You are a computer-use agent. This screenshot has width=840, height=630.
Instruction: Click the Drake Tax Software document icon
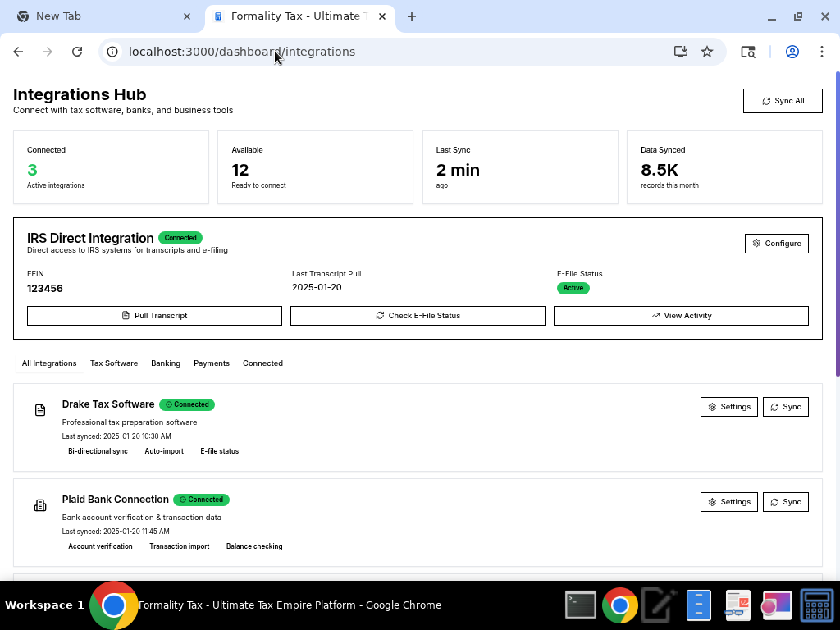point(40,410)
